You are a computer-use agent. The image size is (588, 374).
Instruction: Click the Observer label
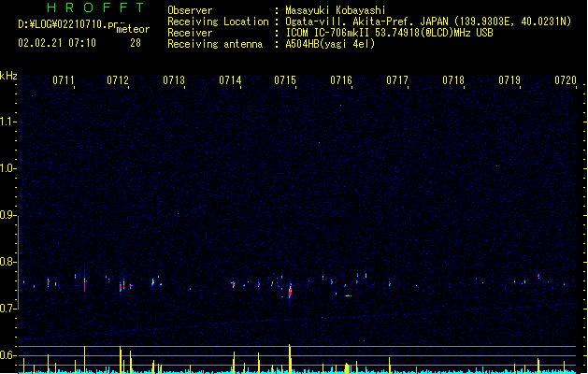[190, 10]
